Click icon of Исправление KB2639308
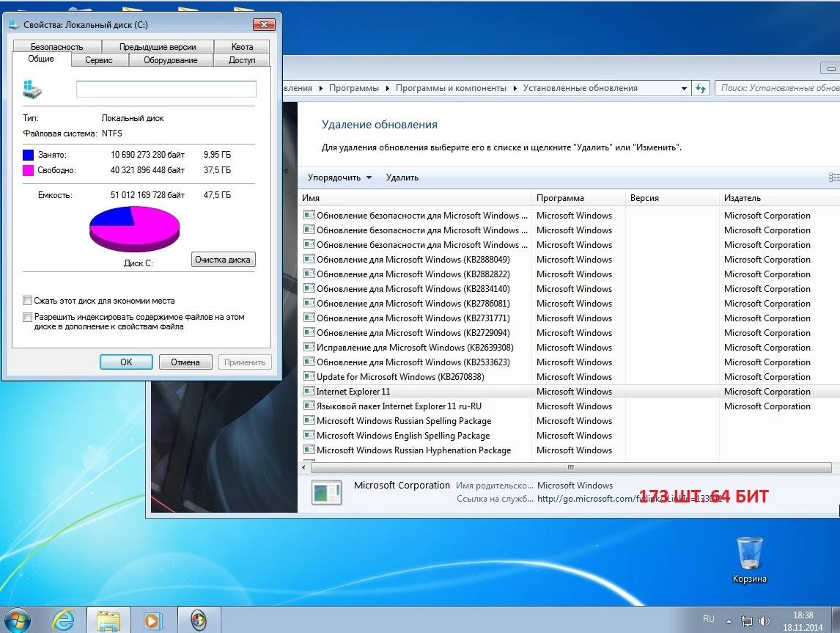Viewport: 840px width, 633px height. point(309,347)
